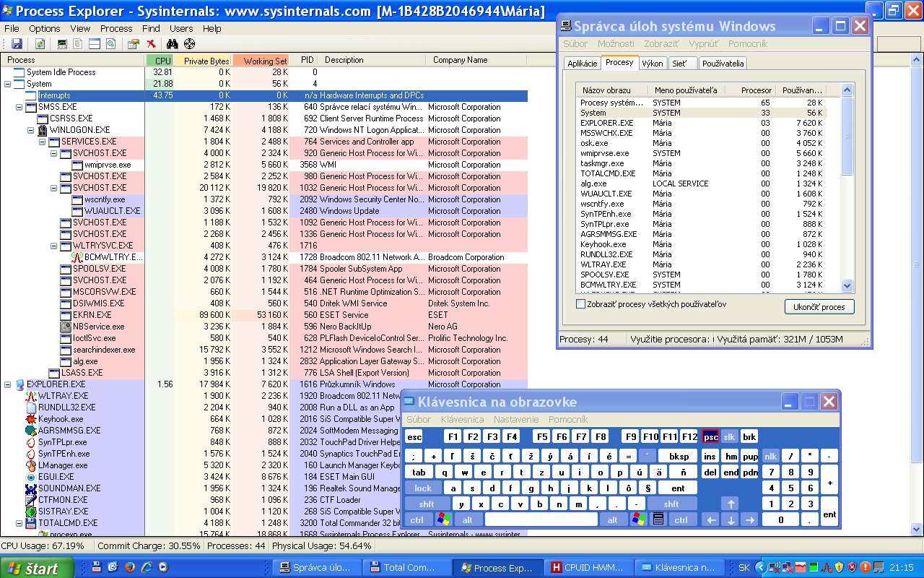
Task: Toggle the right shft key on keyboard
Action: tap(671, 504)
